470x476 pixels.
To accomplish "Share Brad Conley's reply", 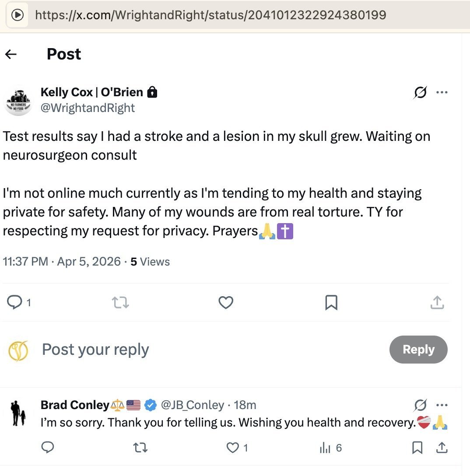I will [442, 448].
